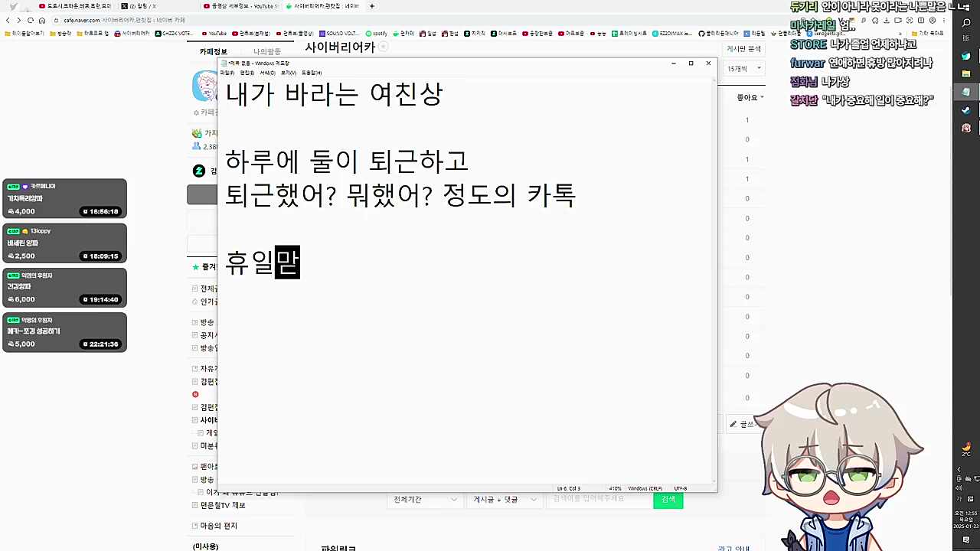
Task: Open the blue bird app icon in right taskbar
Action: coord(966,56)
